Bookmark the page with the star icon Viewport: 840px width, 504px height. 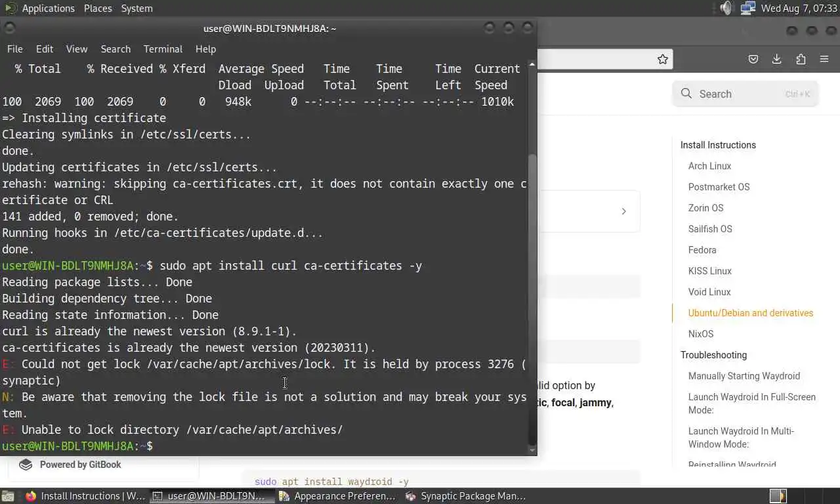[663, 59]
